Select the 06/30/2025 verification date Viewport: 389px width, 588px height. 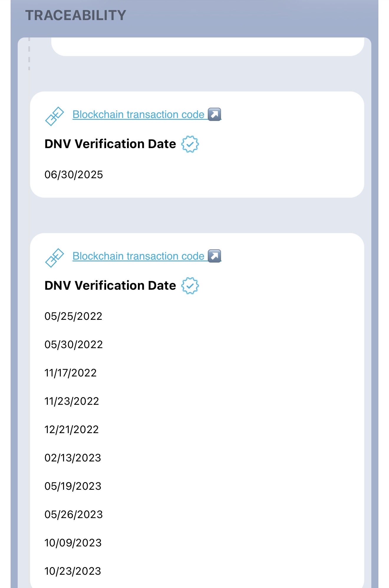[74, 175]
